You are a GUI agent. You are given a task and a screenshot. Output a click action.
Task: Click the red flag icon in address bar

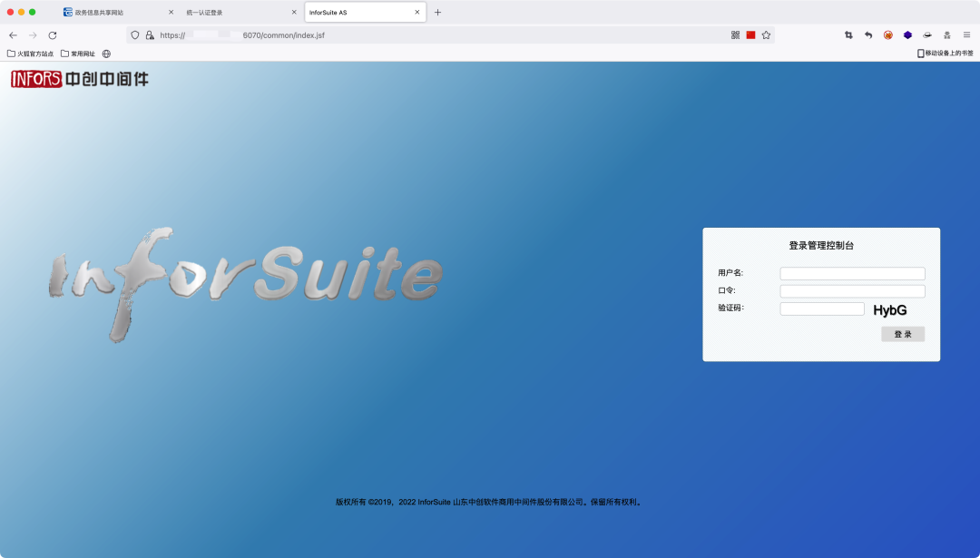[750, 35]
